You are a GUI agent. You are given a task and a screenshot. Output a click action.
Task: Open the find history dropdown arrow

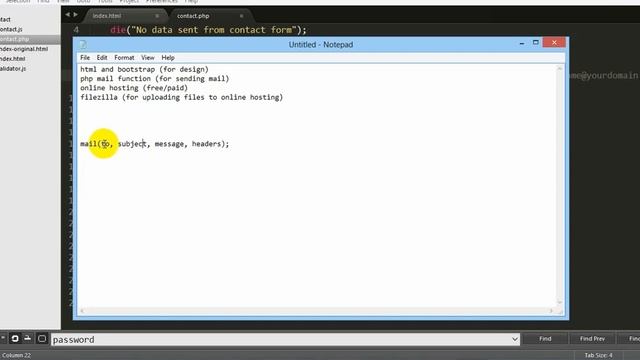tap(514, 339)
